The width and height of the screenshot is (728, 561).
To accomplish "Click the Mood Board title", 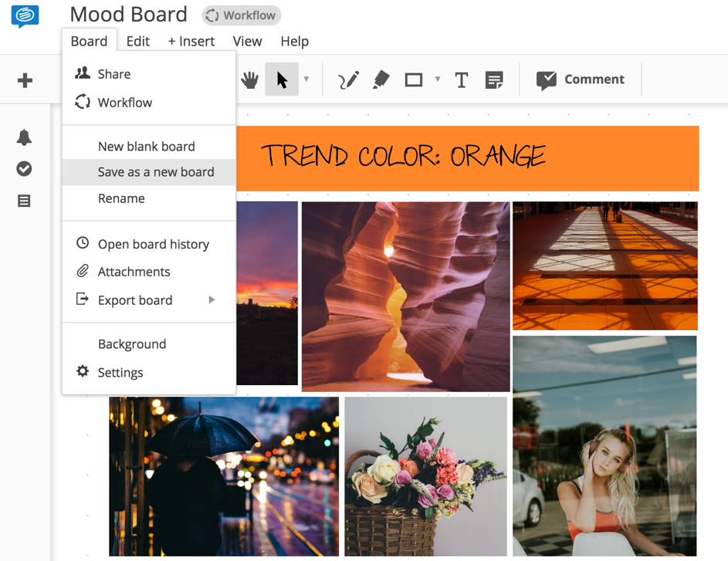I will tap(129, 15).
